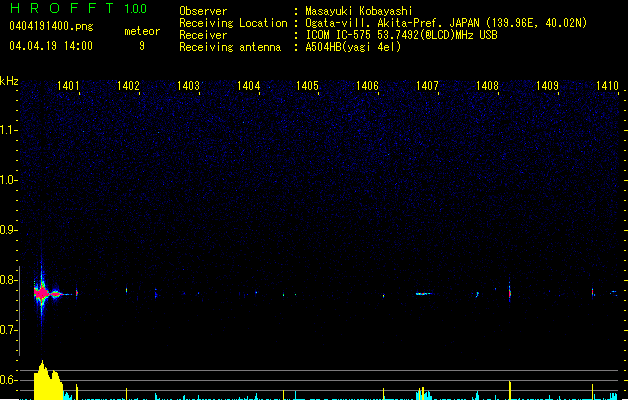The image size is (629, 400).
Task: Click the 0.9 kHz axis label
Action: point(7,230)
